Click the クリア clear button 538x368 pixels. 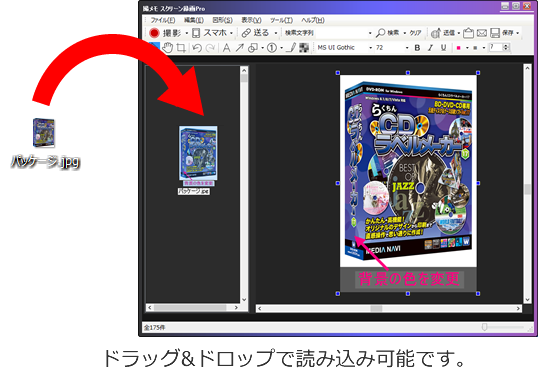click(x=415, y=33)
